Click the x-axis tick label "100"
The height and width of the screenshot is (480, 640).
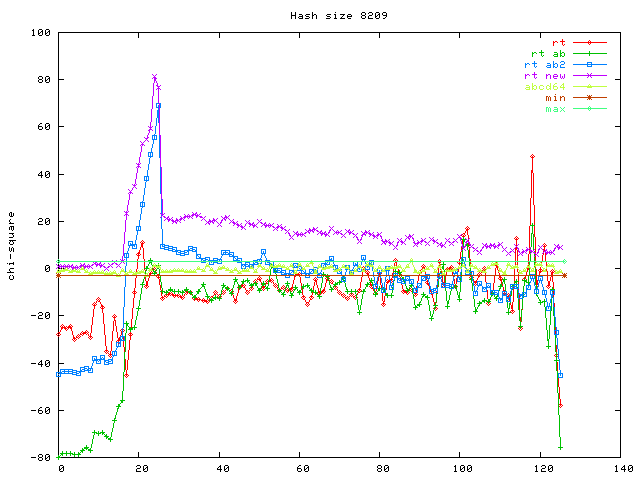click(x=462, y=469)
